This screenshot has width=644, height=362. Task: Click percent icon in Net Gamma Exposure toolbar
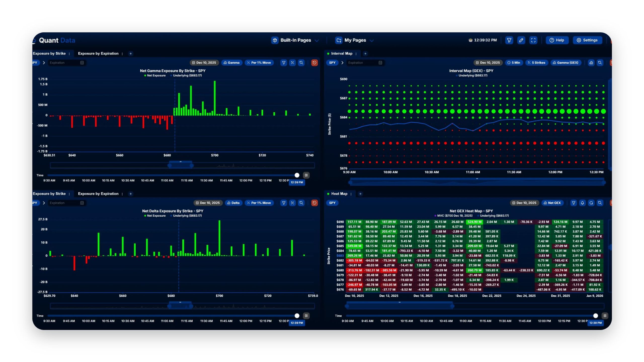tap(292, 63)
